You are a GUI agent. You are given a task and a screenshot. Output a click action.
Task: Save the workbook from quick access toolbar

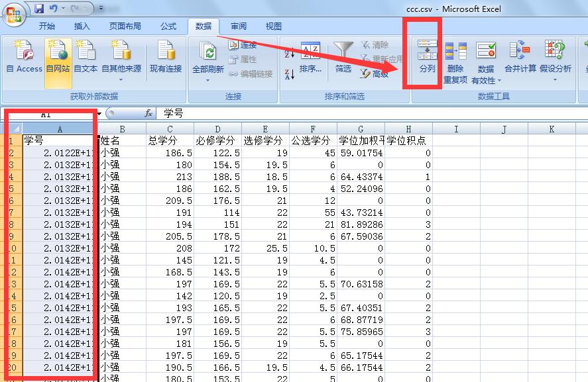point(39,9)
